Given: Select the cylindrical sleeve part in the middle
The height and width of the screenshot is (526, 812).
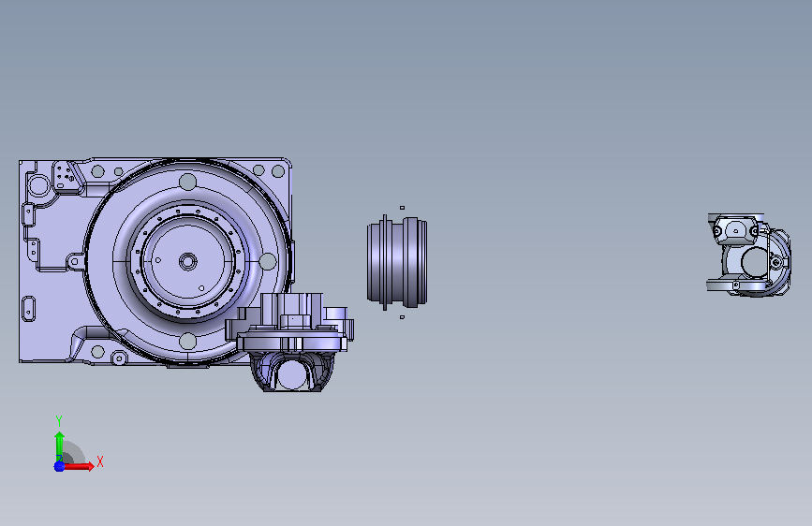Looking at the screenshot, I should coord(397,262).
